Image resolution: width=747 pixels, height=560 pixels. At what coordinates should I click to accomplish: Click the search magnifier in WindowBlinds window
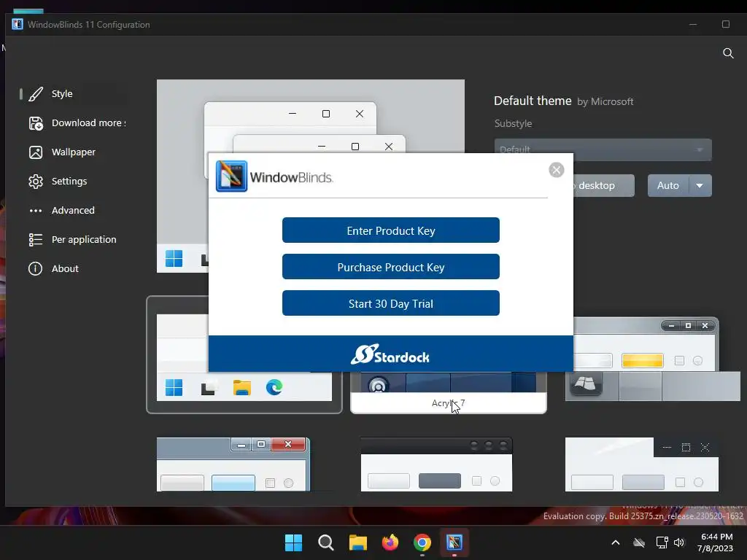click(x=728, y=52)
